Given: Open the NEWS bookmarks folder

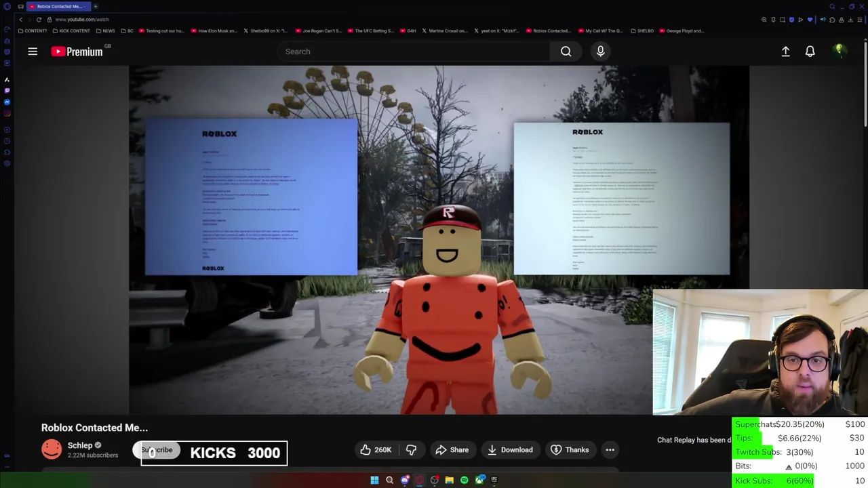Looking at the screenshot, I should 105,30.
